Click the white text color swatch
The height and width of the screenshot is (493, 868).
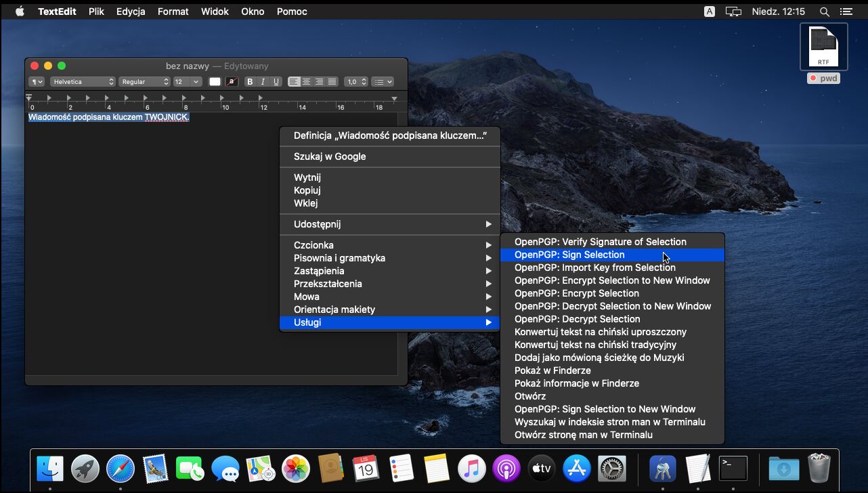[x=215, y=82]
